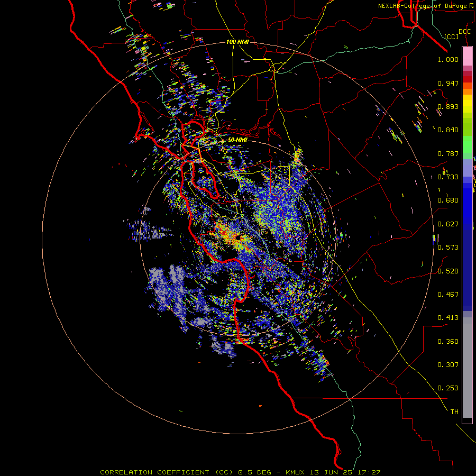The width and height of the screenshot is (476, 476).
Task: Click the "TH" threshold label on legend
Action: [x=454, y=412]
